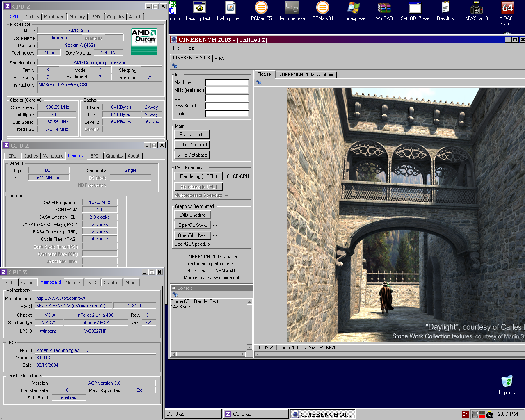Click Start all tests button
Image resolution: width=525 pixels, height=420 pixels.
pyautogui.click(x=192, y=135)
